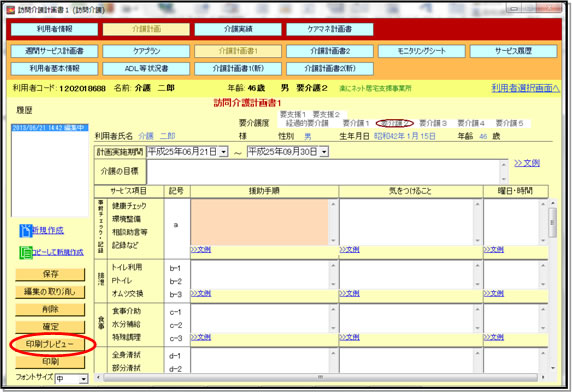Open the フォントサイズ dropdown
572x392 pixels.
(84, 379)
